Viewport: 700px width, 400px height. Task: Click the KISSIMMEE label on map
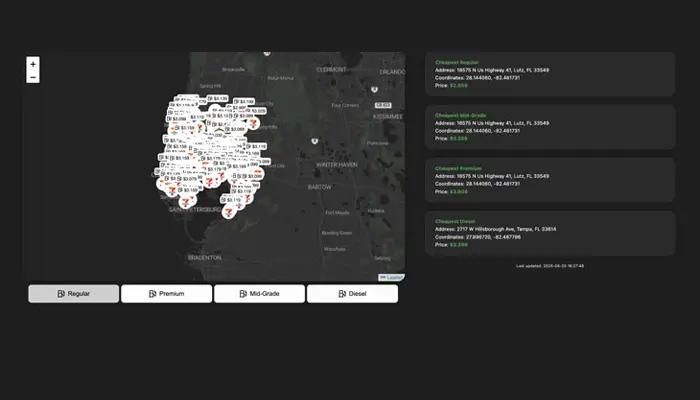tap(388, 117)
